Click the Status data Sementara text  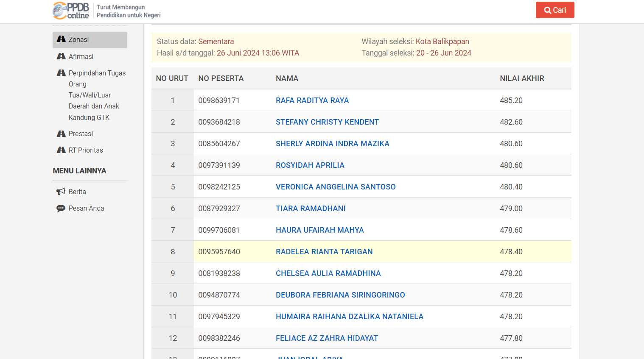click(x=196, y=42)
